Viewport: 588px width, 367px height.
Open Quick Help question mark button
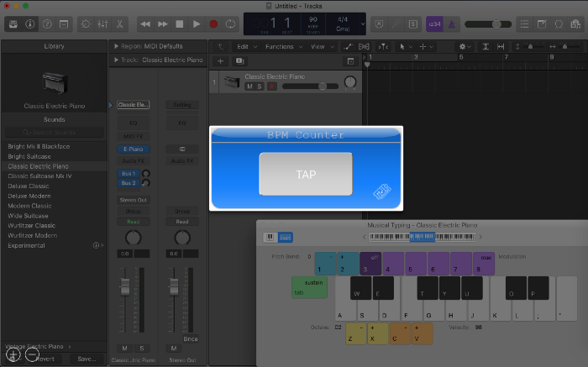(47, 24)
